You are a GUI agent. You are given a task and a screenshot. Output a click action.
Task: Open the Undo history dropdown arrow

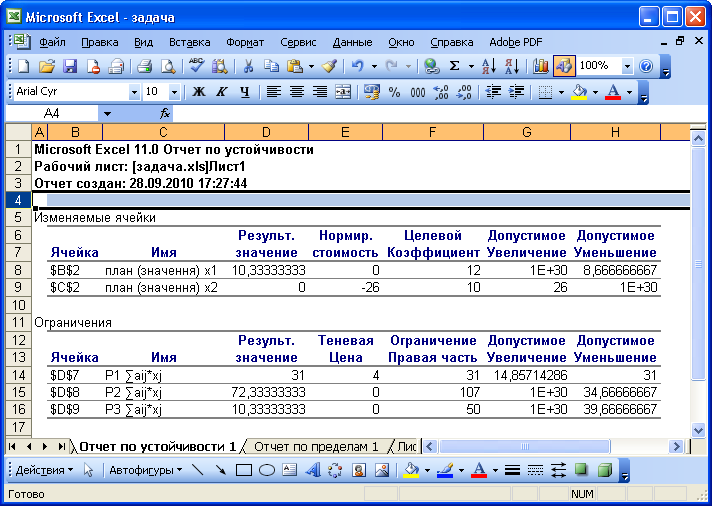pos(374,66)
